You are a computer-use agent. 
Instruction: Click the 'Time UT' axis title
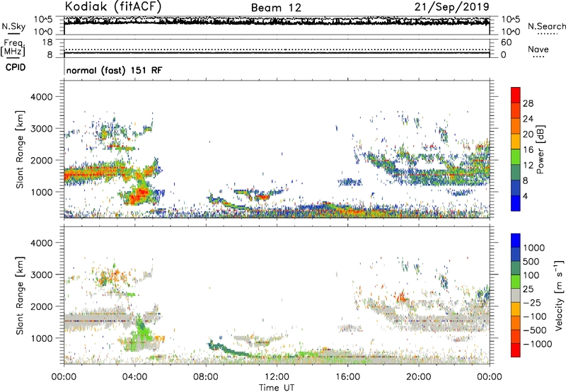277,388
